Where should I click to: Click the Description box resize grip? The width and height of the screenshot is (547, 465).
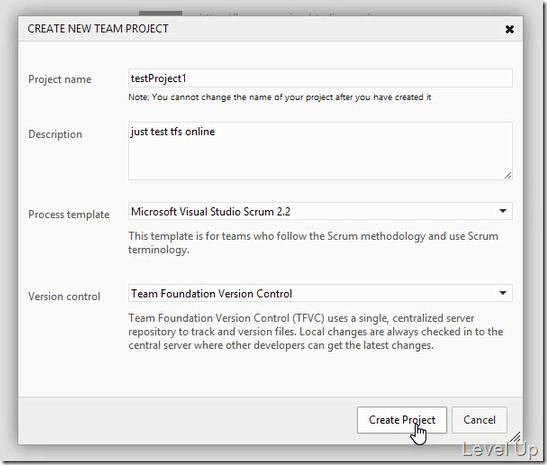coord(508,175)
